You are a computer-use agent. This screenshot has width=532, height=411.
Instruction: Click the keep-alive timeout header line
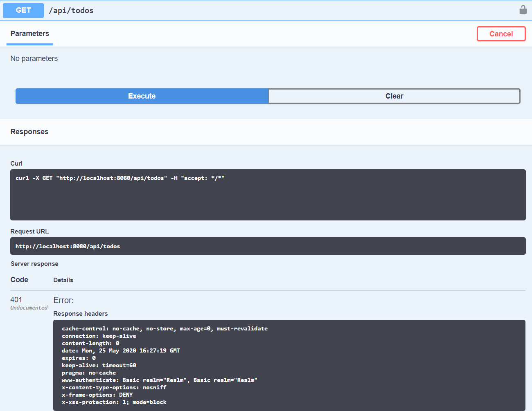(x=99, y=366)
